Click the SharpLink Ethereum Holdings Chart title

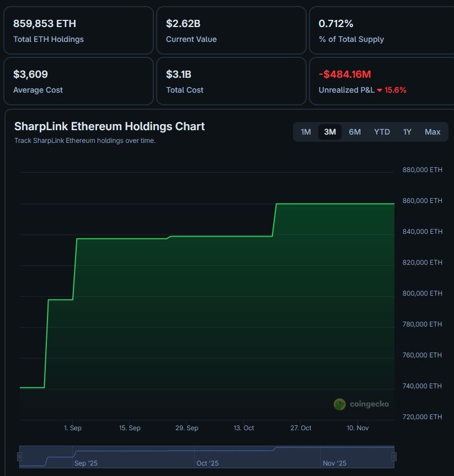(109, 126)
